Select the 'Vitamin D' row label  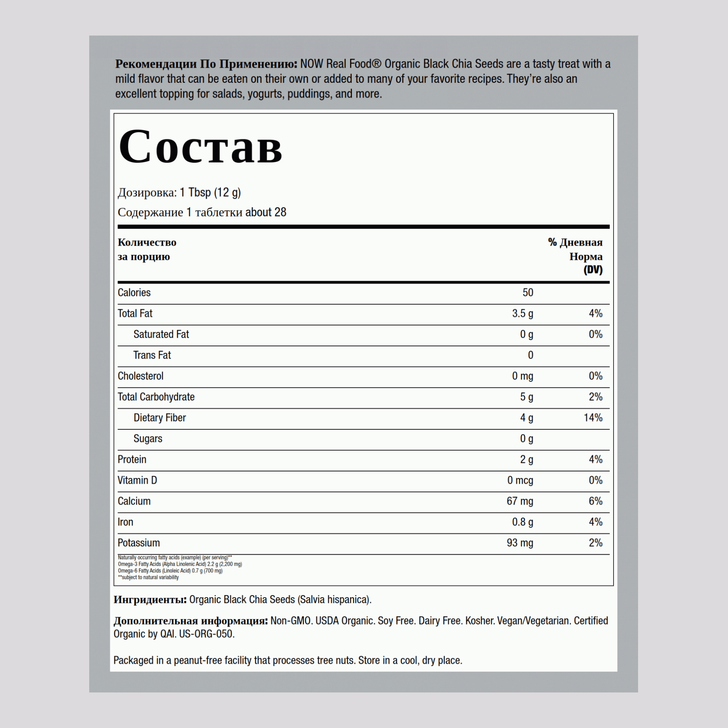pyautogui.click(x=137, y=480)
